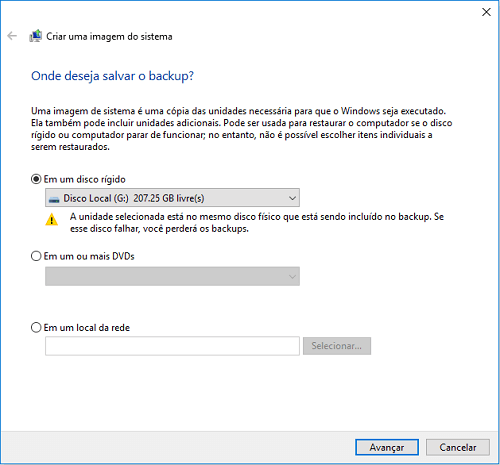Screen dimensions: 500x465
Task: Click the yellow warning triangle icon
Action: (x=52, y=220)
